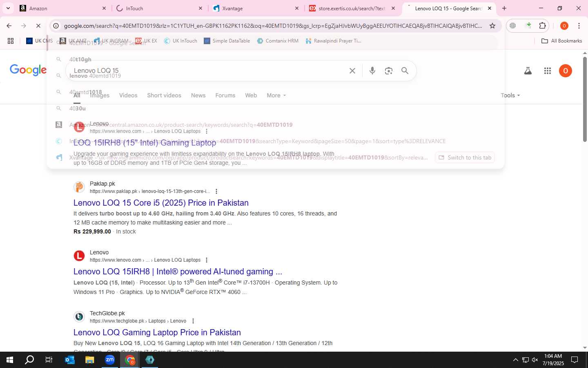Open Task View on taskbar
Screen dimensions: 588x368
49,360
